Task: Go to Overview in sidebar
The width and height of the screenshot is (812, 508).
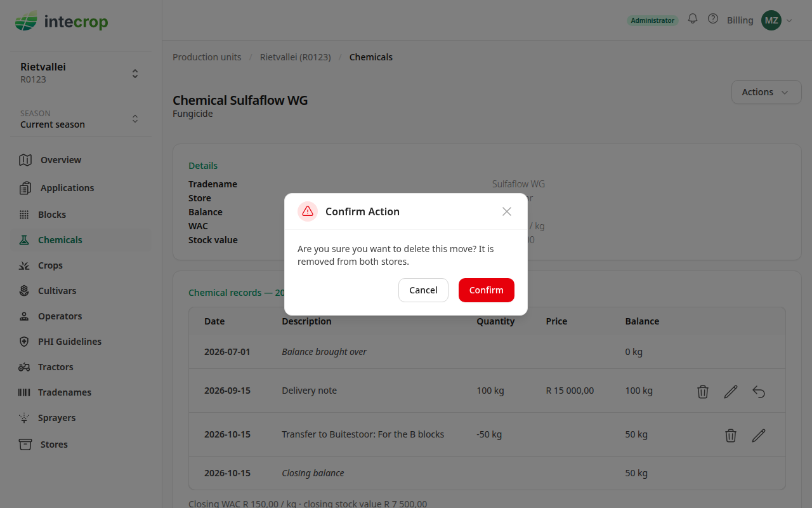Action: 81,160
